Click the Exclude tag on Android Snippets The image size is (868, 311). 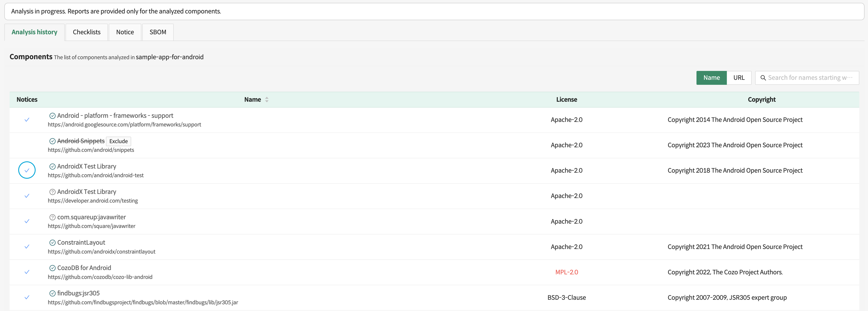[x=118, y=141]
